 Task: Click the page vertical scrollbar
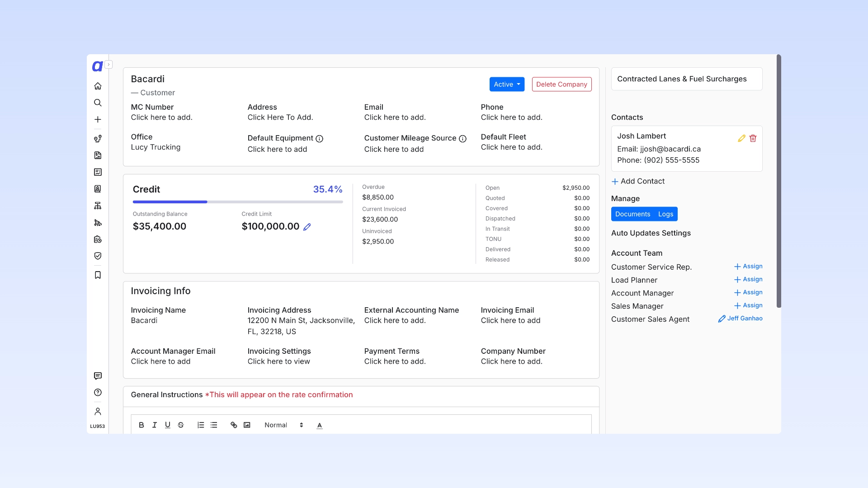tap(778, 181)
